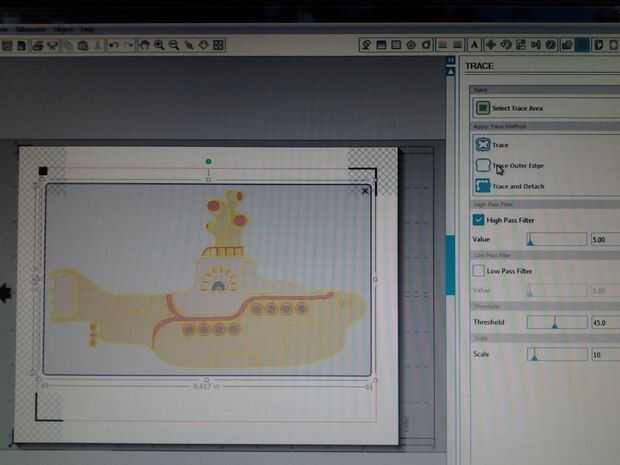Open the Fill Pattern window icon

tap(396, 45)
